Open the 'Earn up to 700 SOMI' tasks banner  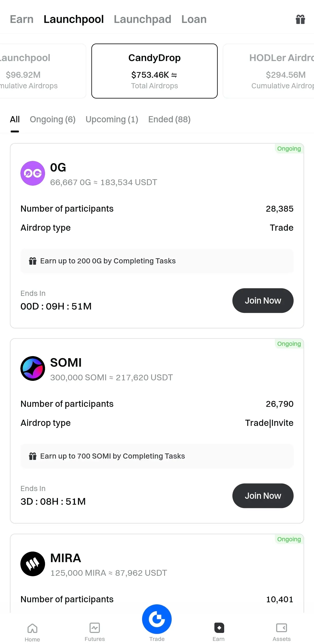click(157, 456)
